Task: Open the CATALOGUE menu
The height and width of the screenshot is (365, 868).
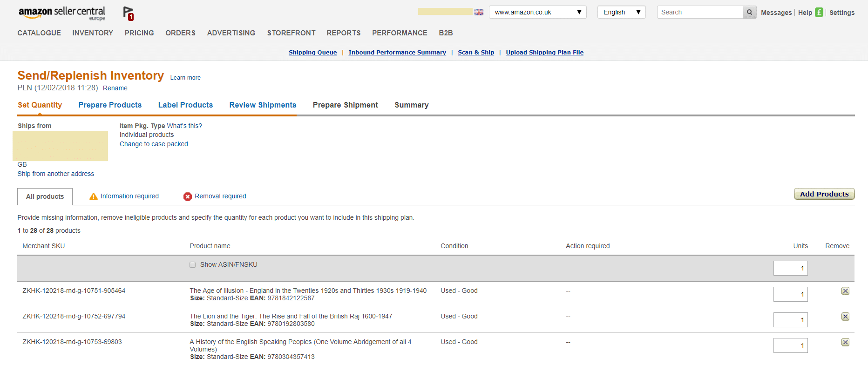Action: [x=39, y=33]
